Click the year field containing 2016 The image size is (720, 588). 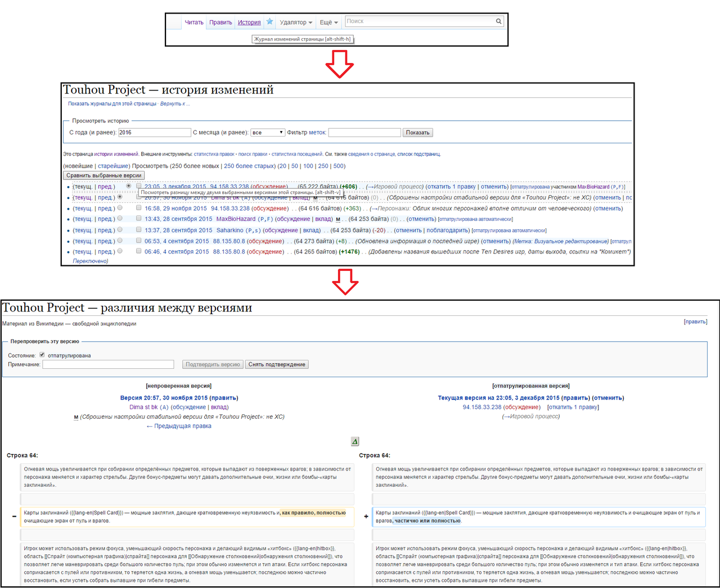click(x=155, y=133)
